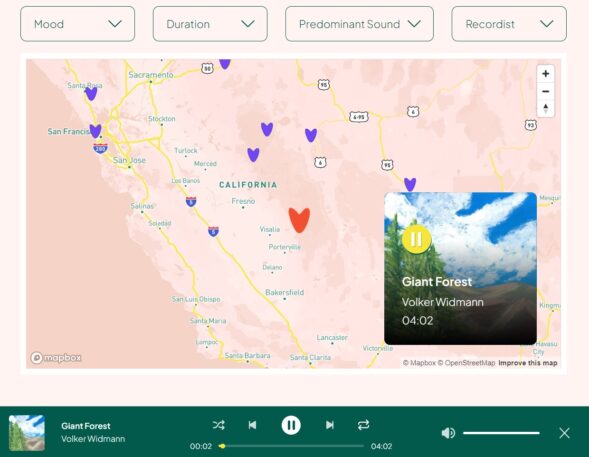Open the Improve this map link
This screenshot has width=589, height=457.
pos(527,363)
